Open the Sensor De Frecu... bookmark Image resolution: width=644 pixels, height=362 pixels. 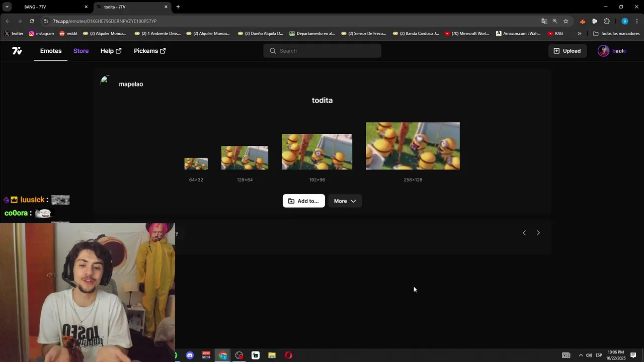click(364, 34)
